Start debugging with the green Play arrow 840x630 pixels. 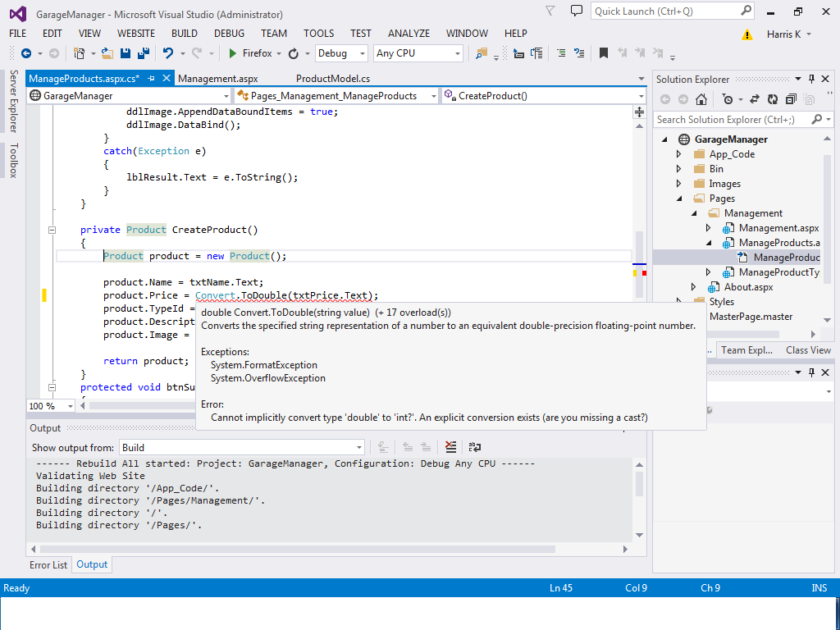point(232,53)
